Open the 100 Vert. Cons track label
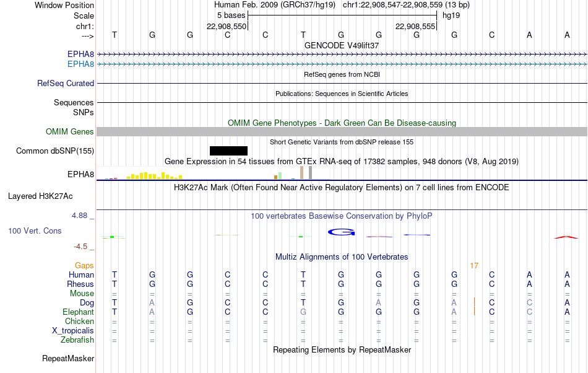Screen dimensions: 588x373 point(35,230)
